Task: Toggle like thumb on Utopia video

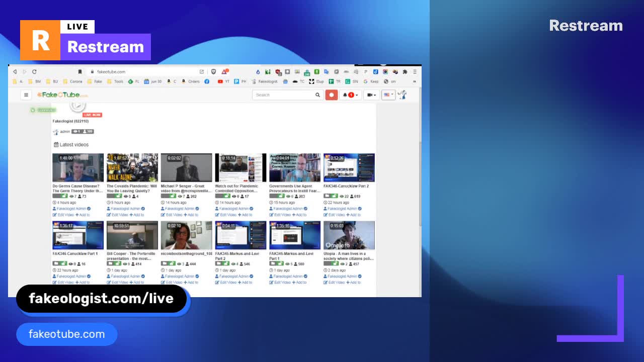Action: [x=335, y=263]
